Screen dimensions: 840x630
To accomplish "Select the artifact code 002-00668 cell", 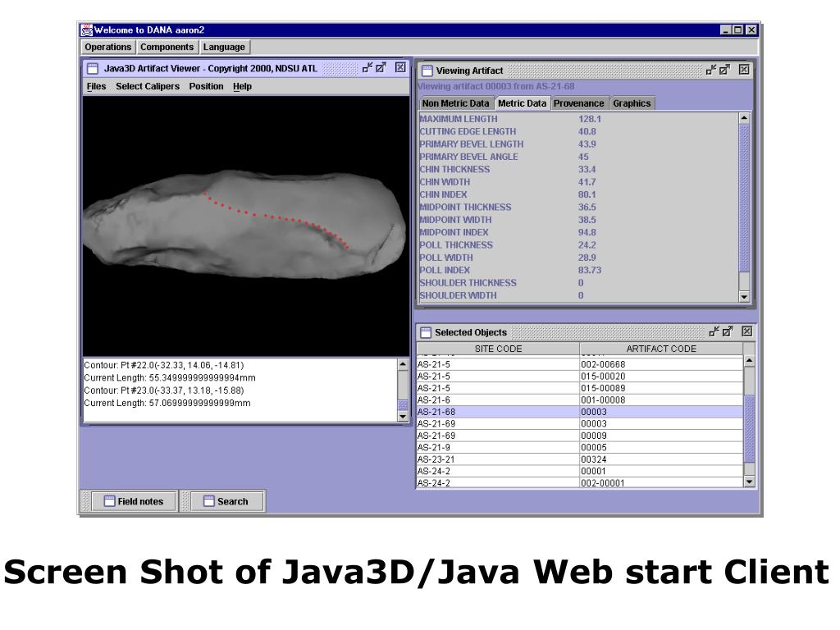I will 661,364.
